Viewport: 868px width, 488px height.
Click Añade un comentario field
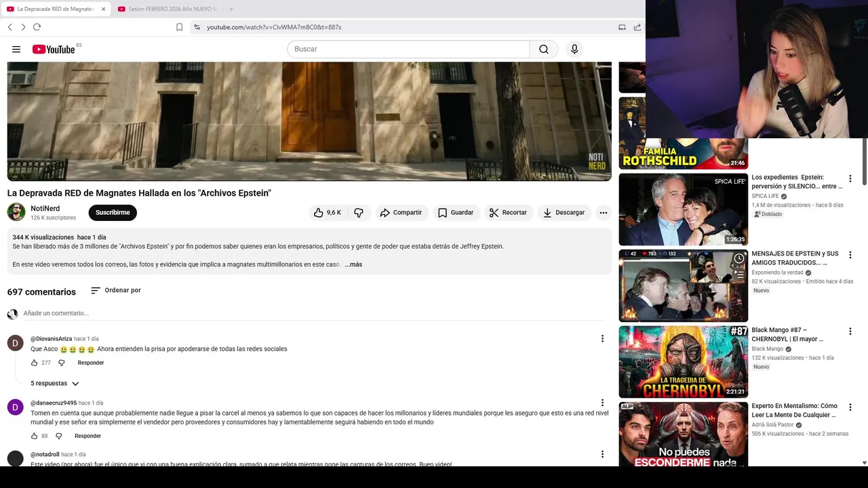[313, 313]
